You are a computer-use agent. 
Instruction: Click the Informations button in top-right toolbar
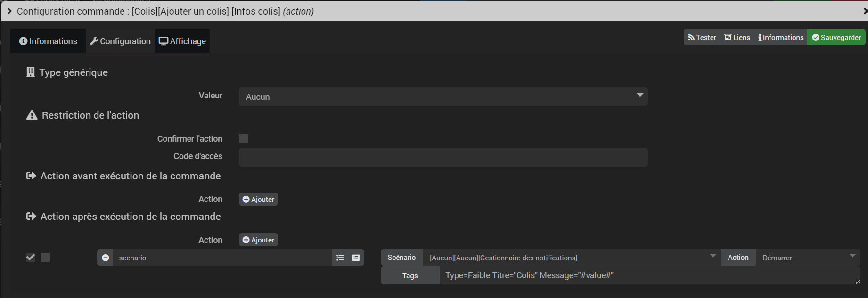pos(781,38)
